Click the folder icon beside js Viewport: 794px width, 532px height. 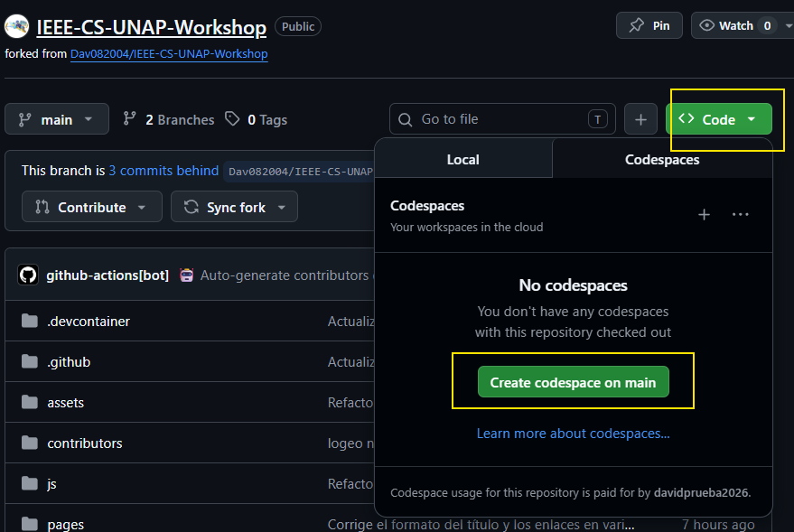click(30, 483)
